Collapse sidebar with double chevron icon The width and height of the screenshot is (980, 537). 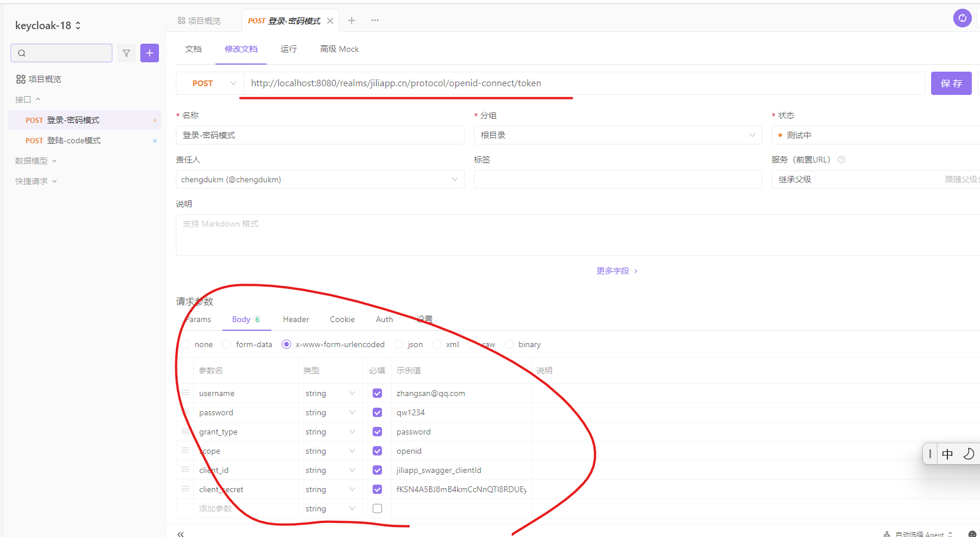pos(181,534)
